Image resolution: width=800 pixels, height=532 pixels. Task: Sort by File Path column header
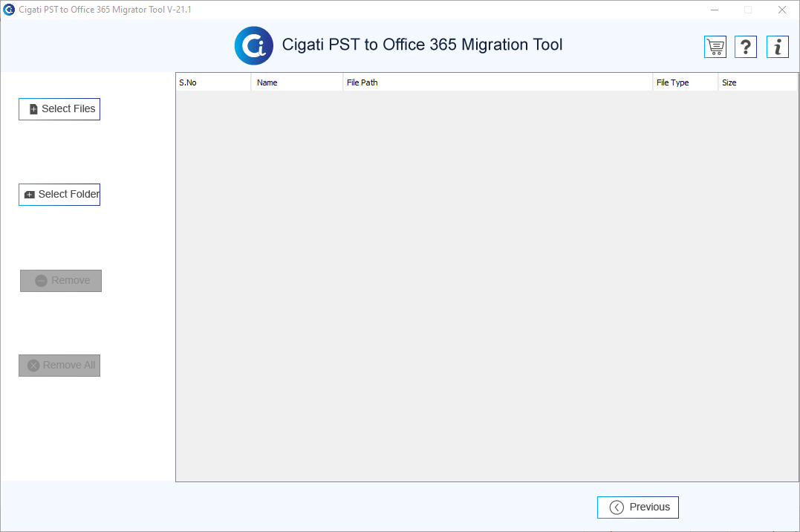pyautogui.click(x=498, y=82)
